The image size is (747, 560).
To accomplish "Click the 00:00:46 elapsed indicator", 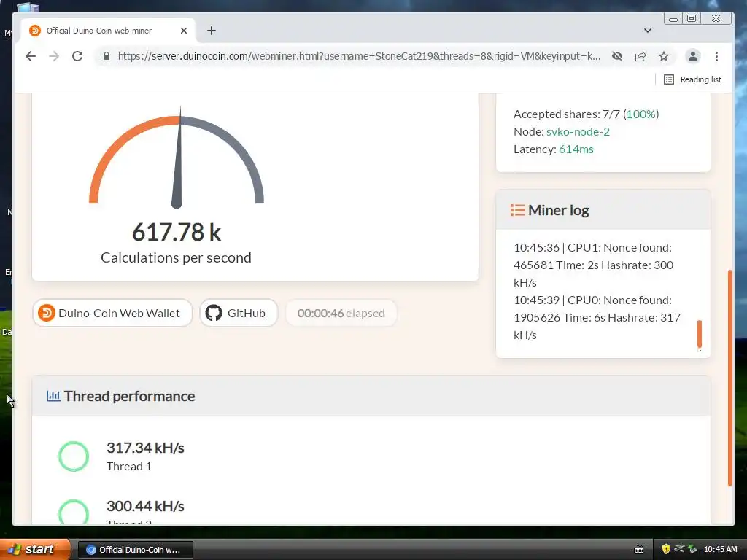I will [341, 313].
